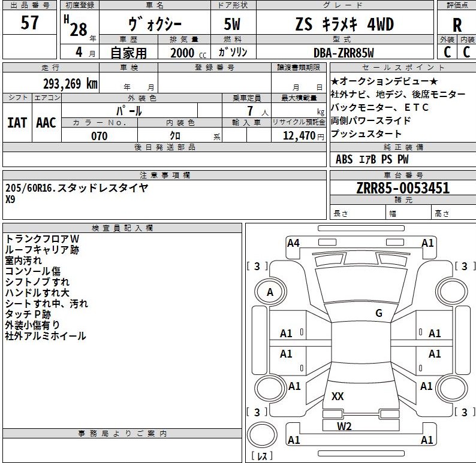Select the overall rating R

tap(457, 25)
